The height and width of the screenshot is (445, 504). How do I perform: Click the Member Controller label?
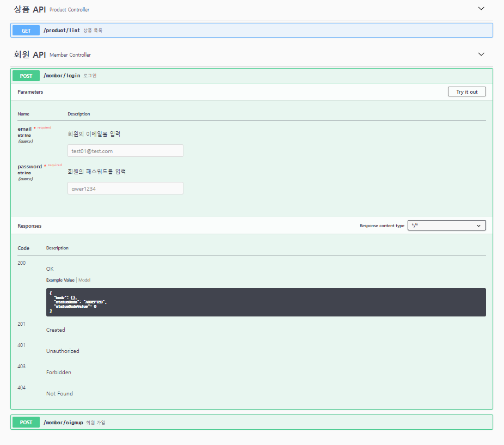coord(70,54)
